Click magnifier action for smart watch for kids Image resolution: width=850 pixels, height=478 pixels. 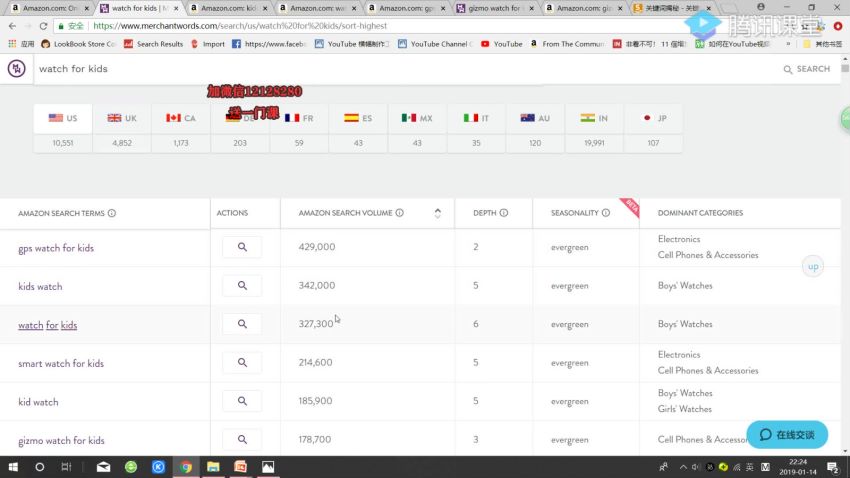(242, 363)
